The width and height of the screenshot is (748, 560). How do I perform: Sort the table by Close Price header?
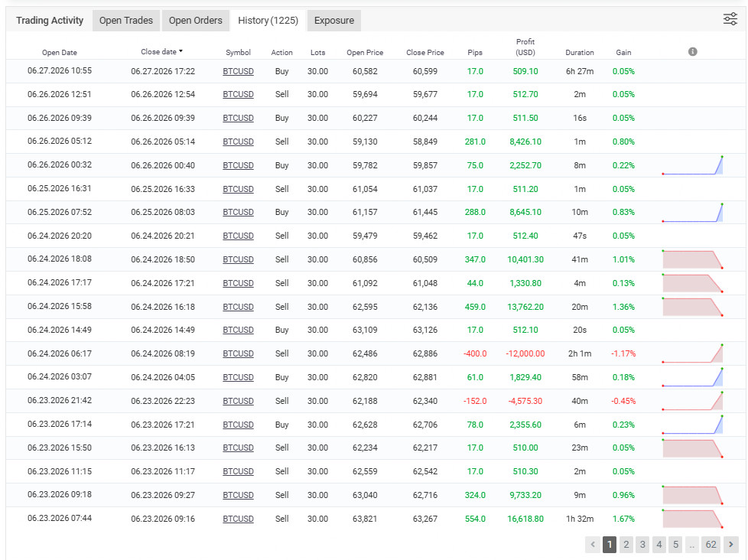click(x=425, y=53)
